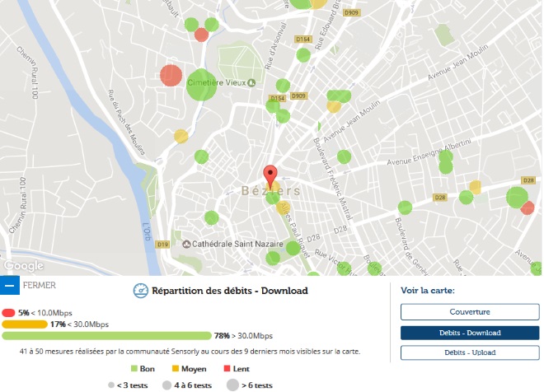This screenshot has height=392, width=544.
Task: Click the large green circle near D28 on right
Action: point(517,198)
